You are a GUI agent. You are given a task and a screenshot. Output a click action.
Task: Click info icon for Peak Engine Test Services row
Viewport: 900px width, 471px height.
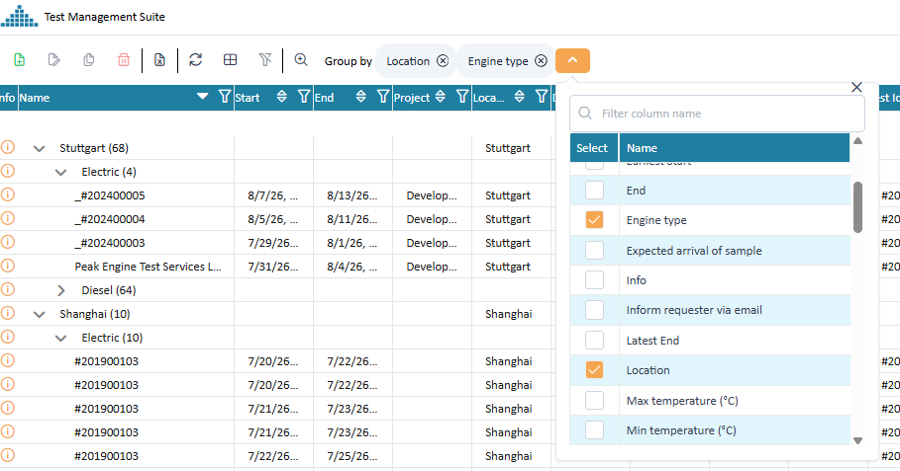click(7, 266)
